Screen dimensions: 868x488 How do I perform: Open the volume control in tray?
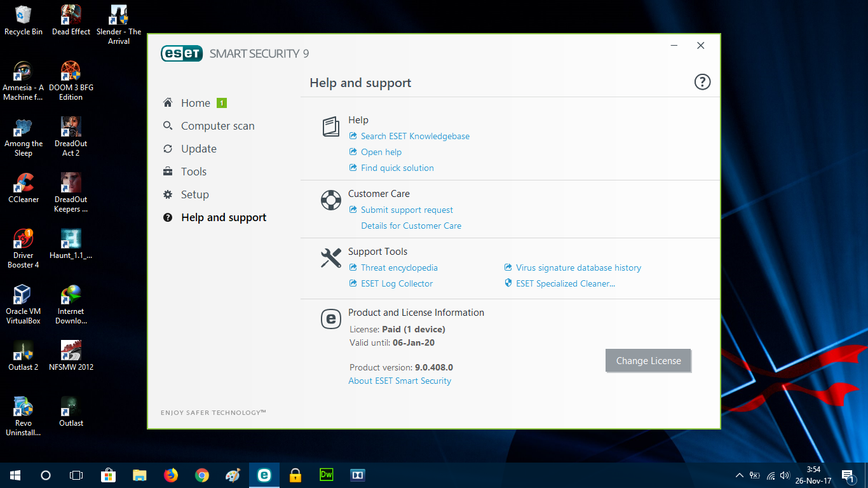tap(785, 475)
